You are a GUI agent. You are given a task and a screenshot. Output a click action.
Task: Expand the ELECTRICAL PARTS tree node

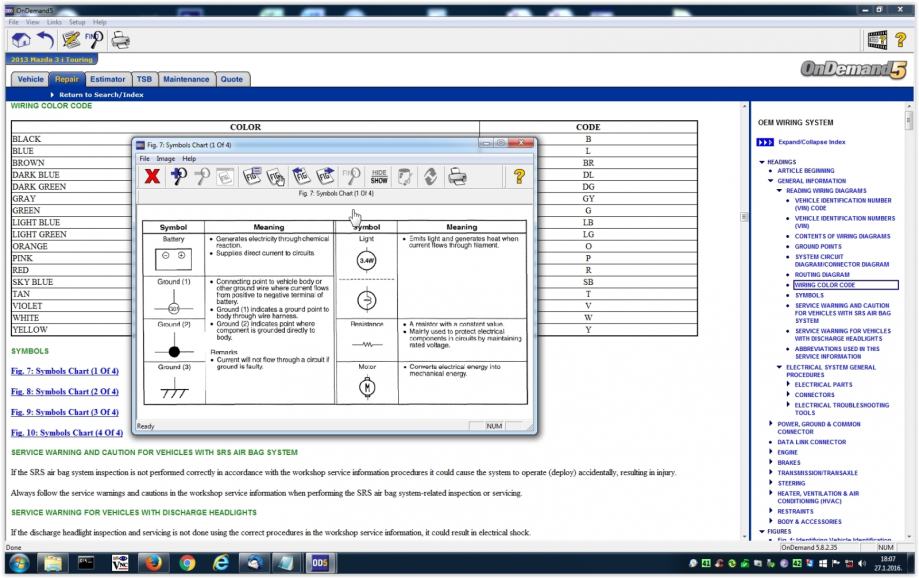(789, 384)
